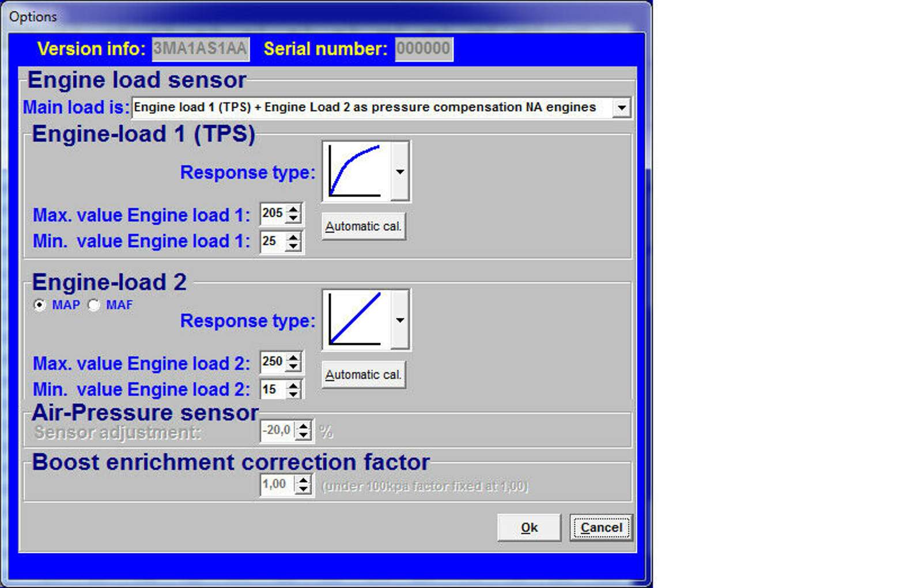Increase Min. value Engine load 1

click(294, 237)
